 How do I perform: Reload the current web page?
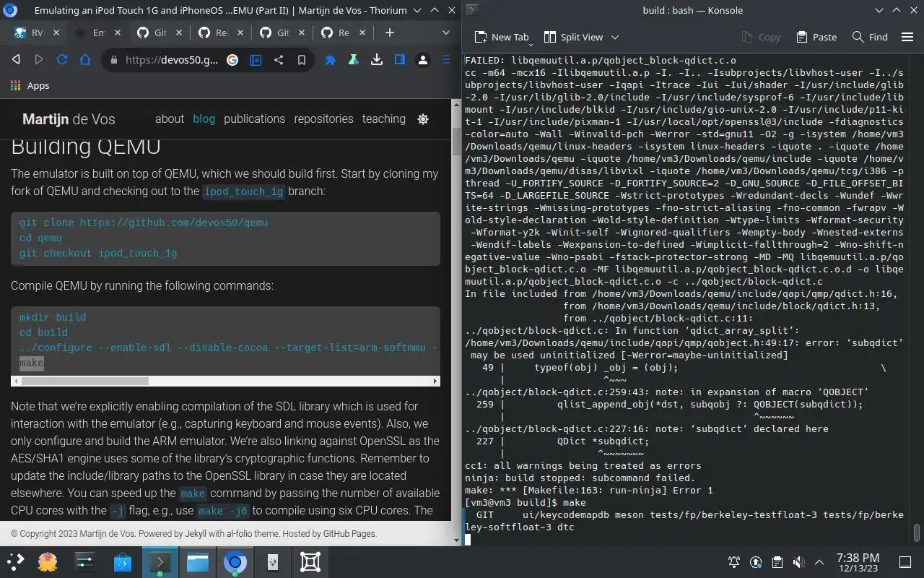click(x=62, y=60)
